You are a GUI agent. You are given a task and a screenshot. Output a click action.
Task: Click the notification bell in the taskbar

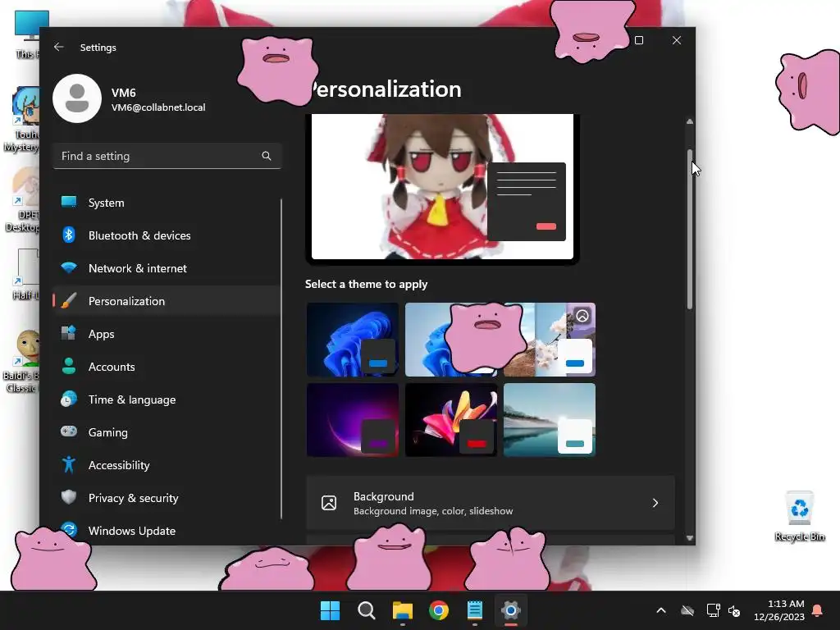click(x=818, y=610)
